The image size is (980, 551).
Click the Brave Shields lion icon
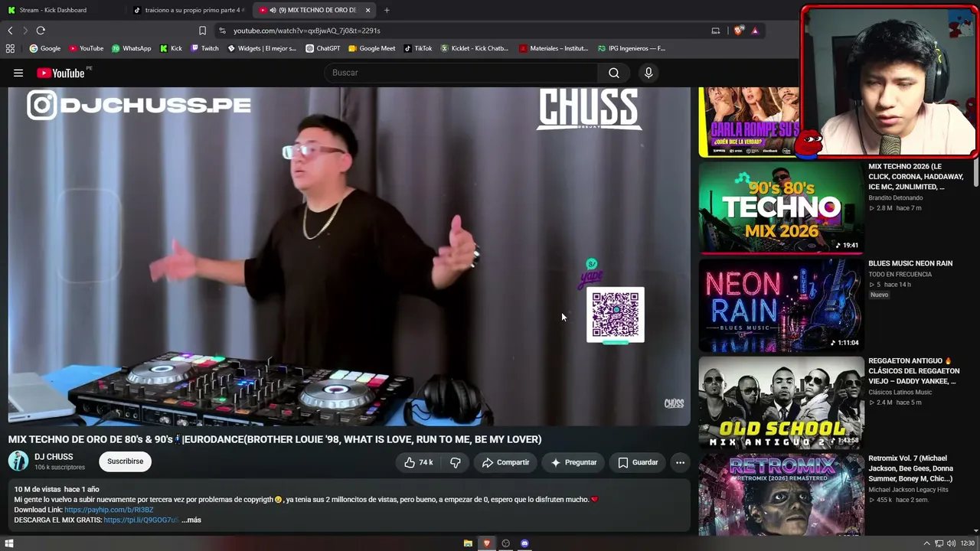point(738,31)
